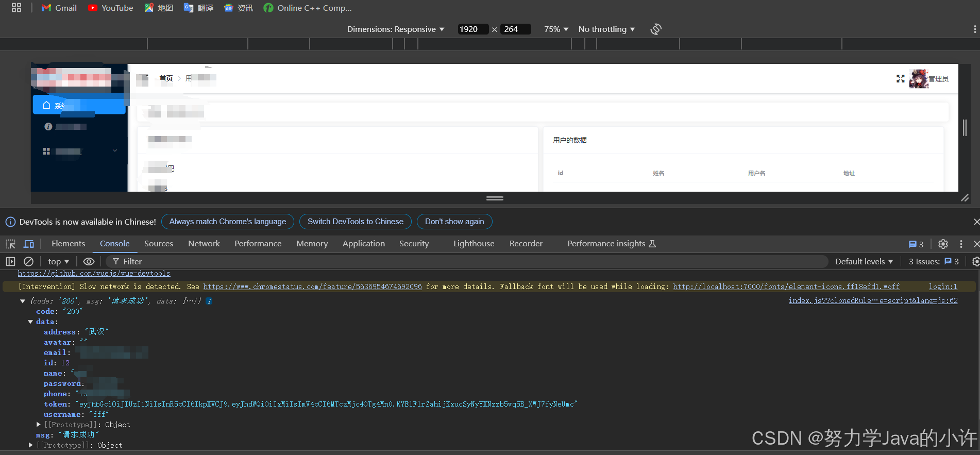This screenshot has width=980, height=455.
Task: Click the viewport corner resize handle
Action: click(x=965, y=198)
